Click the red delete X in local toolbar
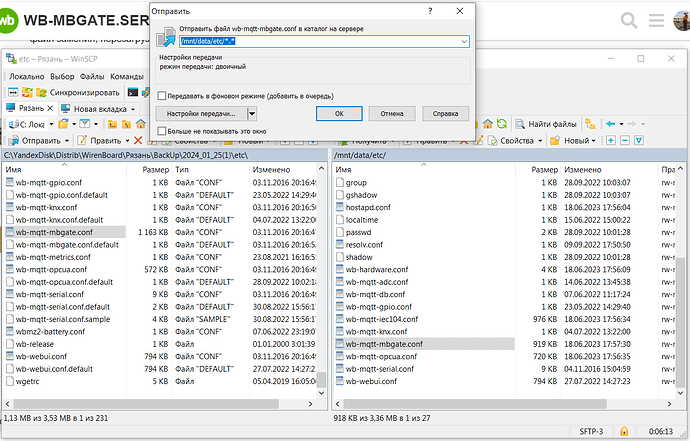The height and width of the screenshot is (441, 690). [x=138, y=140]
